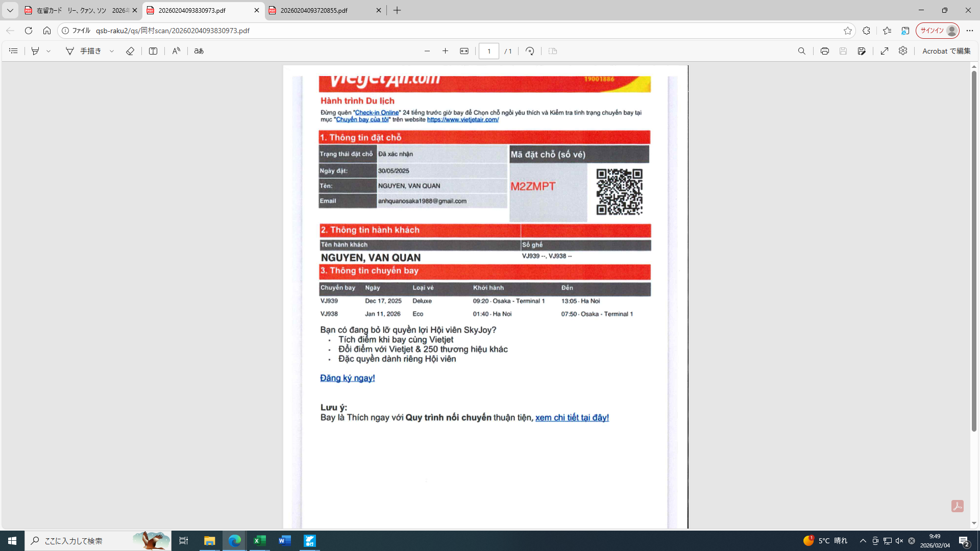Expand the highlight color dropdown arrow
This screenshot has height=551, width=980.
click(x=48, y=51)
